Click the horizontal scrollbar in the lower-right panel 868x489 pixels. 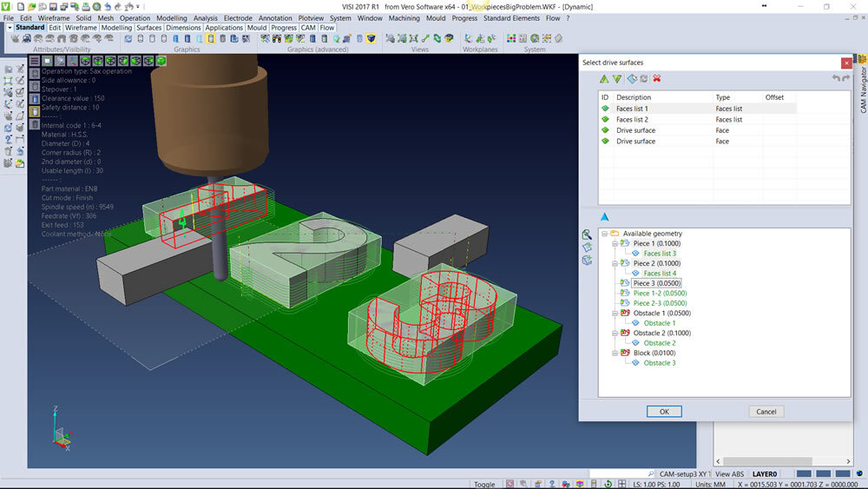pos(767,460)
